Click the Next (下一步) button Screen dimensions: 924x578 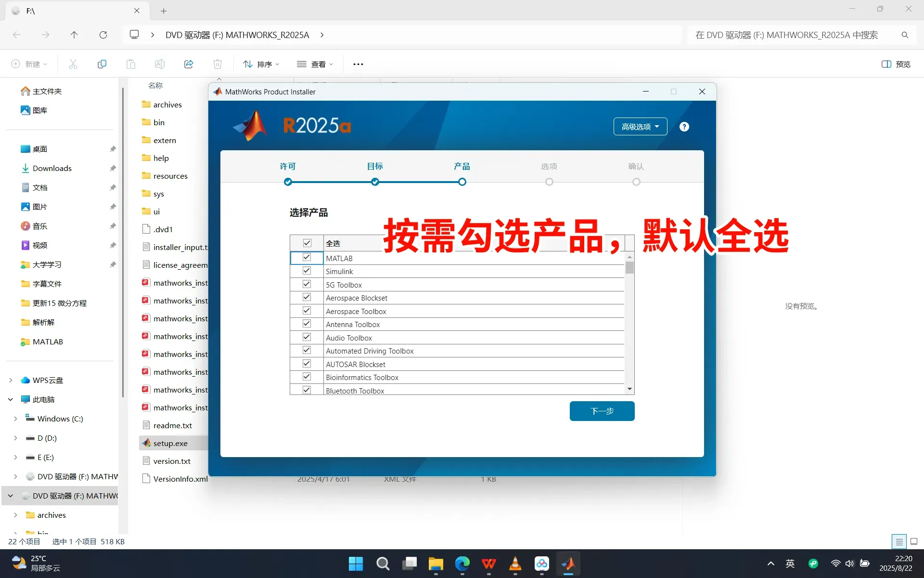(602, 411)
